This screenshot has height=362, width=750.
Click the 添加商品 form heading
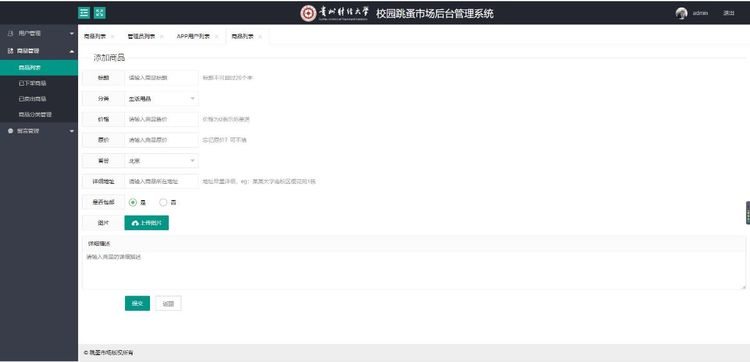pyautogui.click(x=109, y=58)
